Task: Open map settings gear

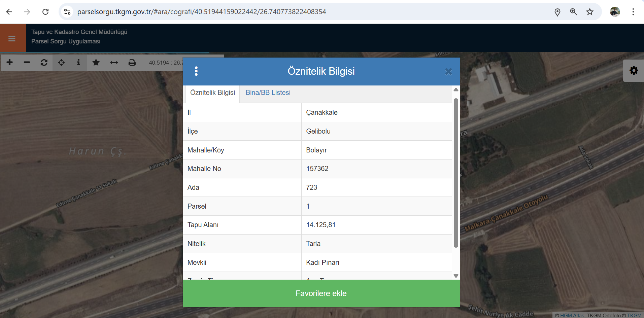Action: point(634,70)
